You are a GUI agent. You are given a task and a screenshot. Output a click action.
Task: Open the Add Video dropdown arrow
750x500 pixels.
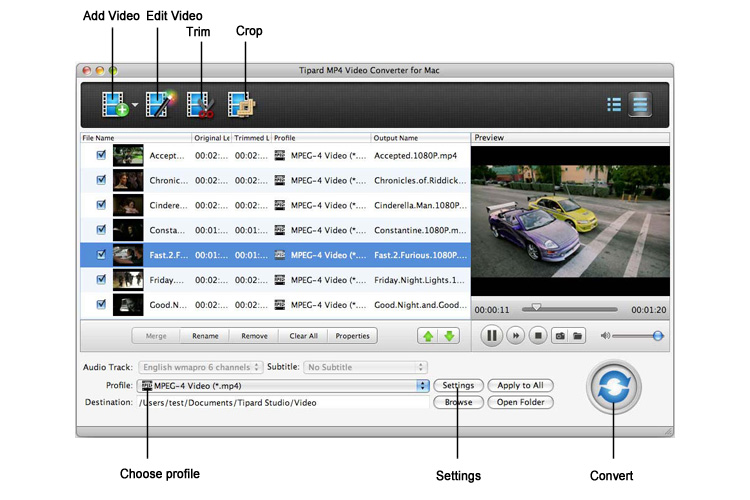pyautogui.click(x=135, y=104)
